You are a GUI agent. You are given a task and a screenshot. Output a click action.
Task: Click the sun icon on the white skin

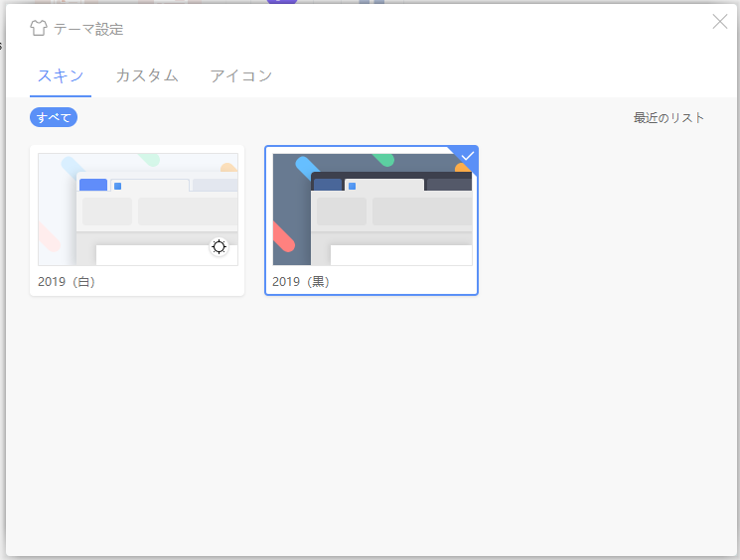click(219, 247)
